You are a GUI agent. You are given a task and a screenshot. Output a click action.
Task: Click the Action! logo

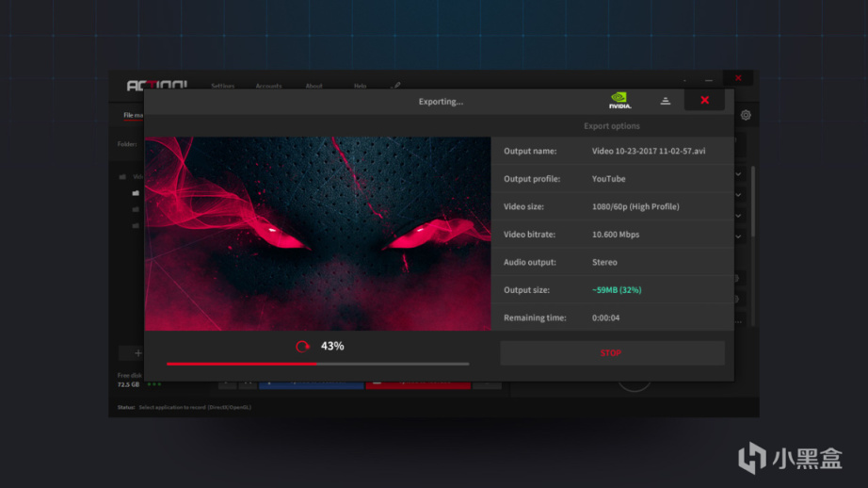tap(156, 85)
